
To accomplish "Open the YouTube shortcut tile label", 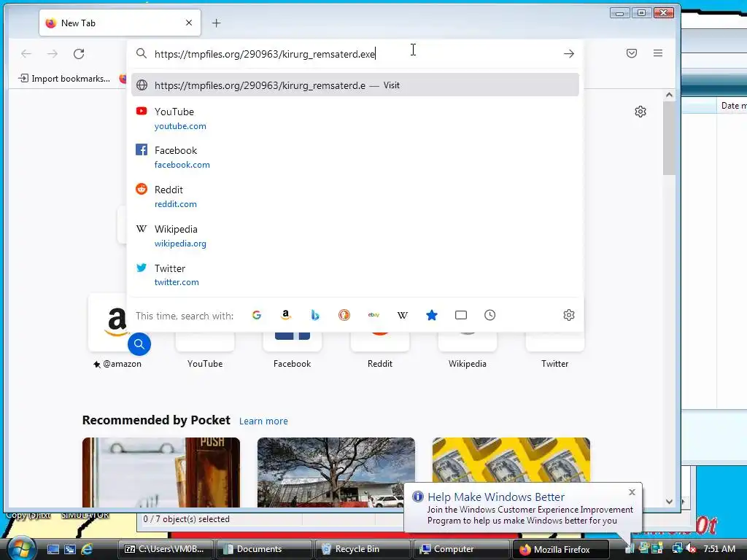I will 205,364.
